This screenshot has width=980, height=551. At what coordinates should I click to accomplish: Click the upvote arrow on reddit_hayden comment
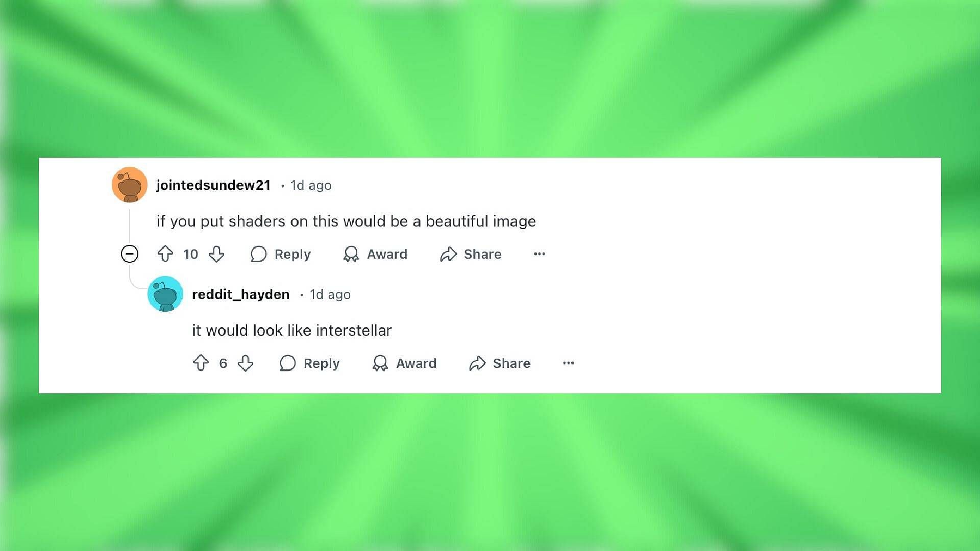[x=201, y=363]
